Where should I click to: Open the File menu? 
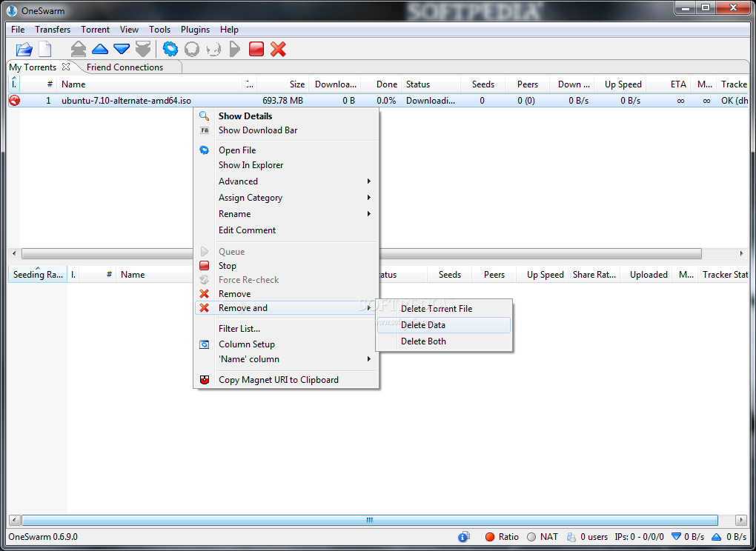[18, 30]
